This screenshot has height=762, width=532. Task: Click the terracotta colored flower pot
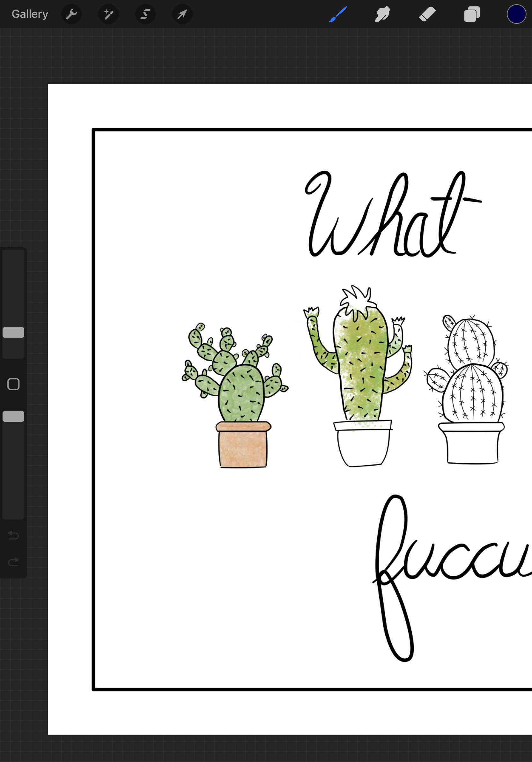coord(243,448)
